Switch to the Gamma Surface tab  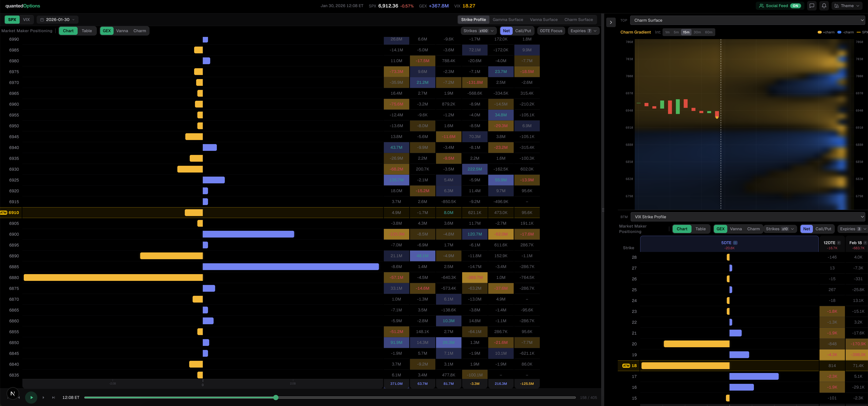[508, 19]
